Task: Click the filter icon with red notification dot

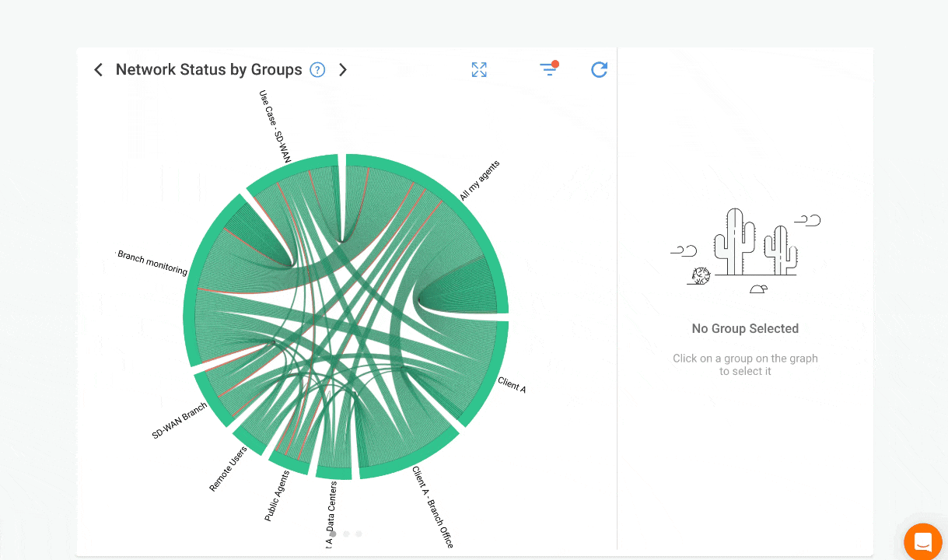Action: pyautogui.click(x=549, y=69)
